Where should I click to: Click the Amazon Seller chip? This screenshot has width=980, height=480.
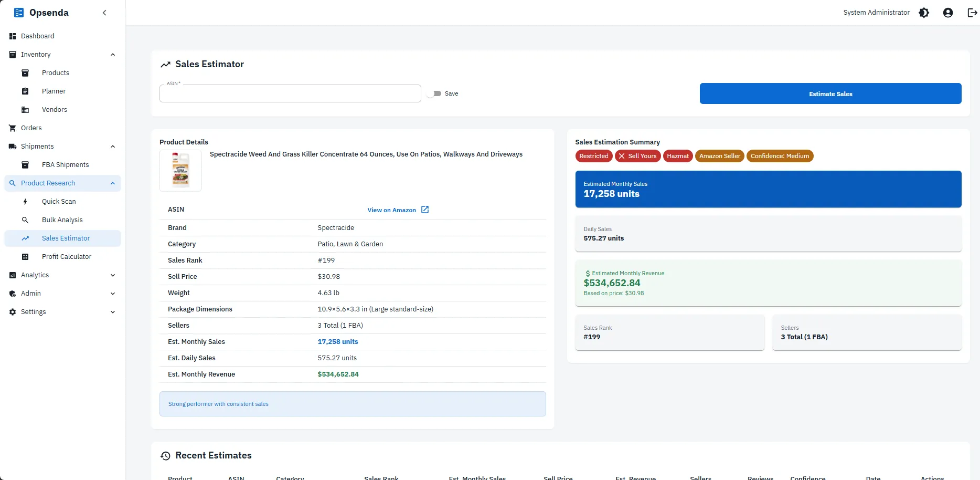pos(720,156)
